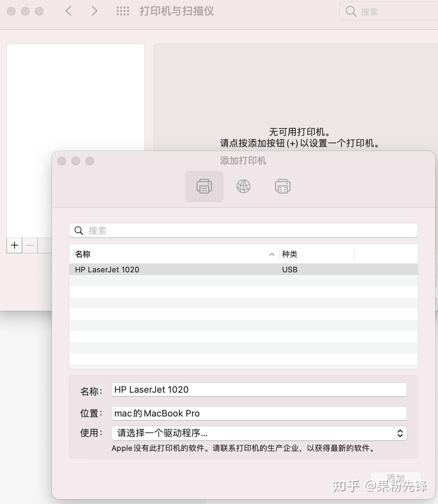Click magnifier icon in Add Printer search
The image size is (438, 504).
tap(79, 231)
